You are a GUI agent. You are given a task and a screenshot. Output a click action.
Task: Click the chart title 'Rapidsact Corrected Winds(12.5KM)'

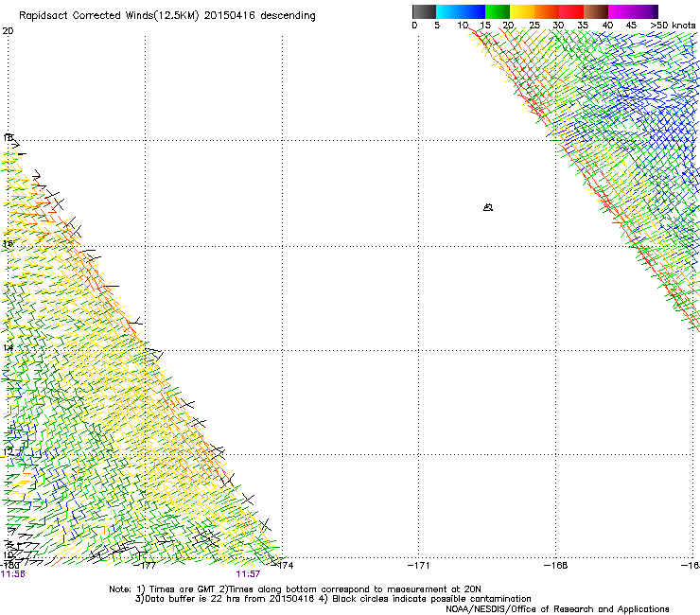tap(109, 16)
